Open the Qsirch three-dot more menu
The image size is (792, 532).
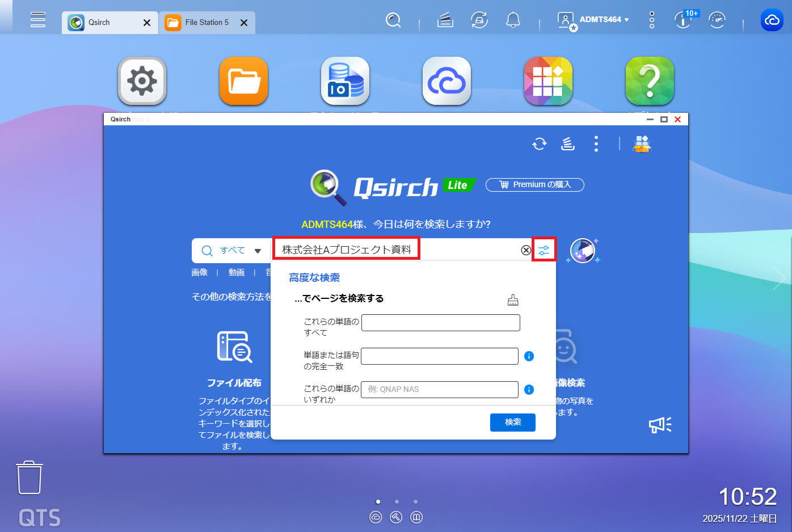596,144
